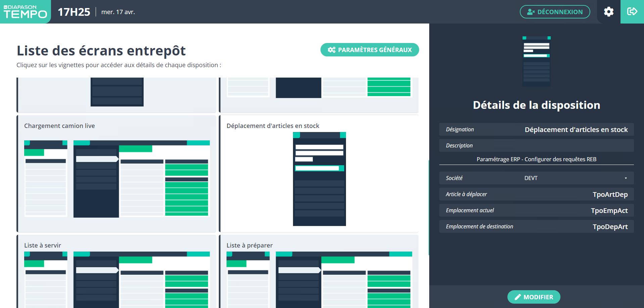Open settings via the gear icon

(608, 12)
